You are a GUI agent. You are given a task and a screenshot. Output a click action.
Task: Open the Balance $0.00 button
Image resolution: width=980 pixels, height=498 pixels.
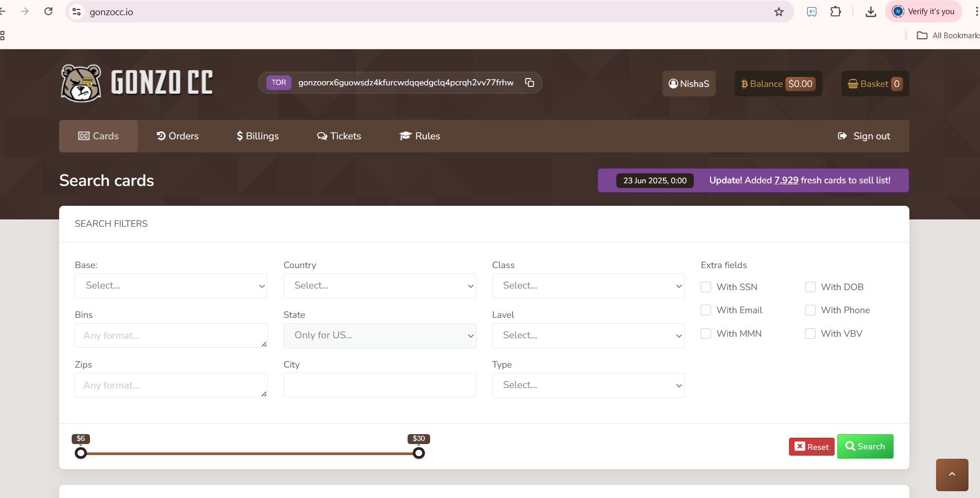pos(778,84)
